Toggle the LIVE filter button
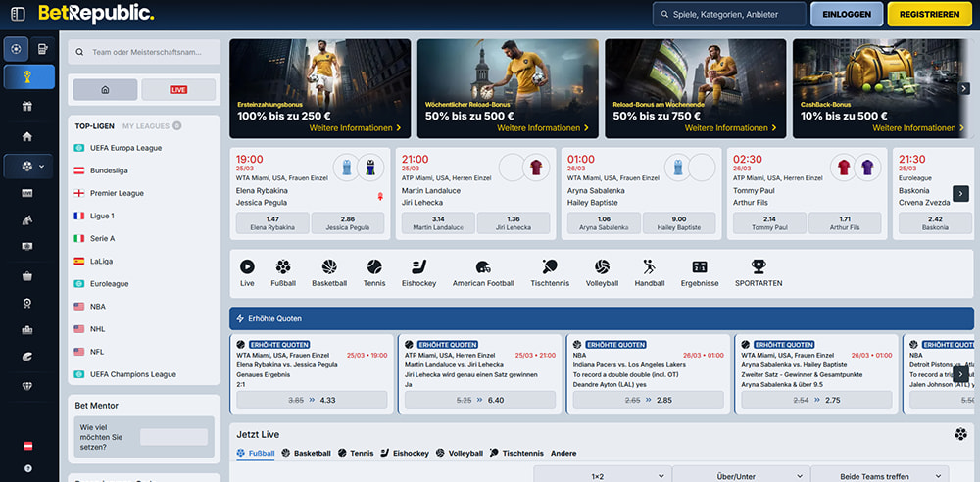This screenshot has width=980, height=482. click(x=178, y=90)
